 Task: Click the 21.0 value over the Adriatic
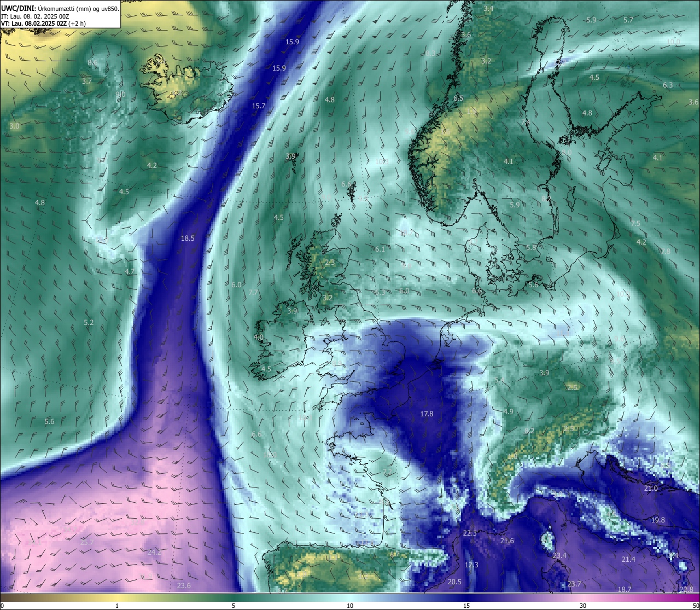click(651, 488)
